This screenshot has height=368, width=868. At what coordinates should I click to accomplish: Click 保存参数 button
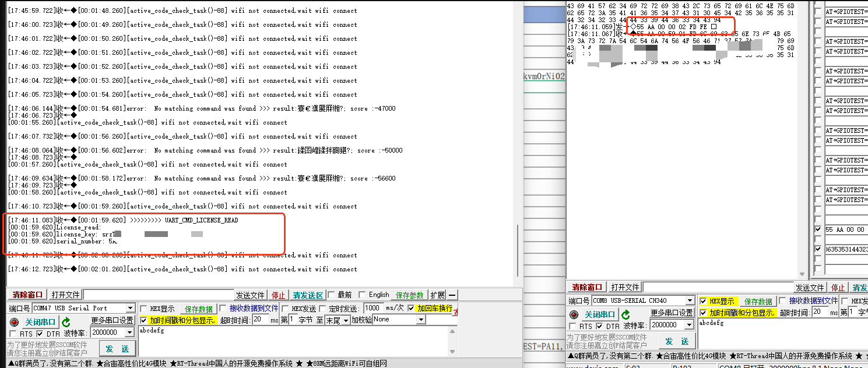coord(410,295)
